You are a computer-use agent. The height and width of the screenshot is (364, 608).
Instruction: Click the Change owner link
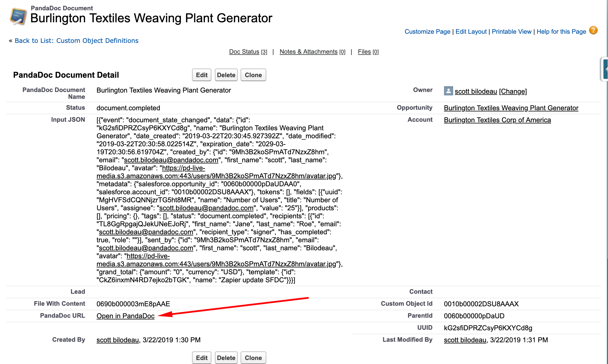(x=513, y=91)
